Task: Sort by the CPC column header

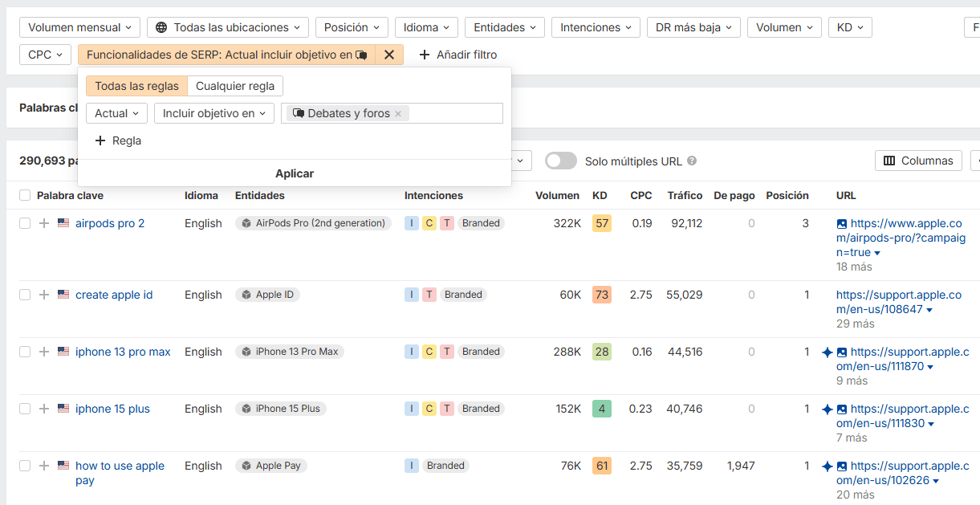Action: 641,195
